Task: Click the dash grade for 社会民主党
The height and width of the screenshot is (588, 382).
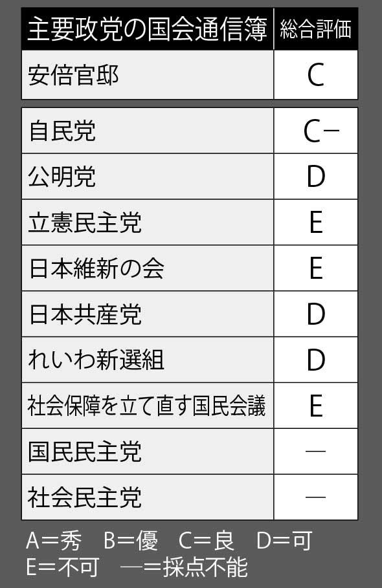Action: pyautogui.click(x=315, y=497)
